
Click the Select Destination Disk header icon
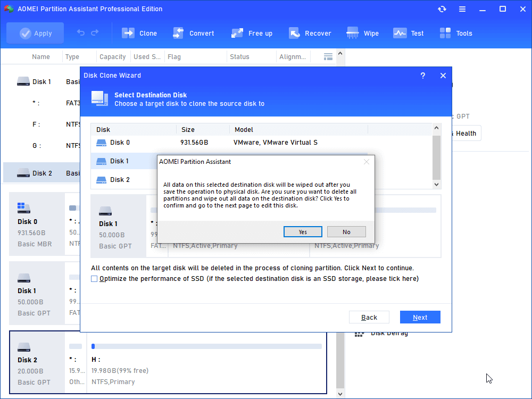[x=100, y=99]
